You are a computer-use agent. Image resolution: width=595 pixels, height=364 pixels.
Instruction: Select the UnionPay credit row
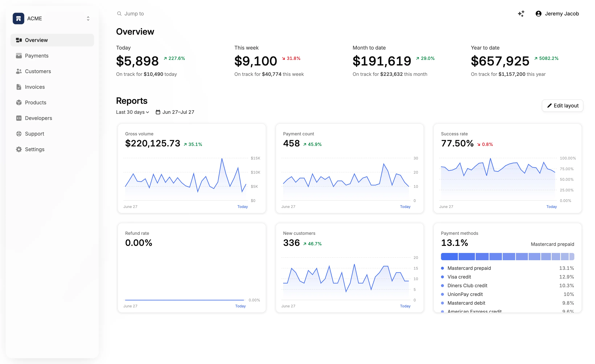(x=507, y=294)
